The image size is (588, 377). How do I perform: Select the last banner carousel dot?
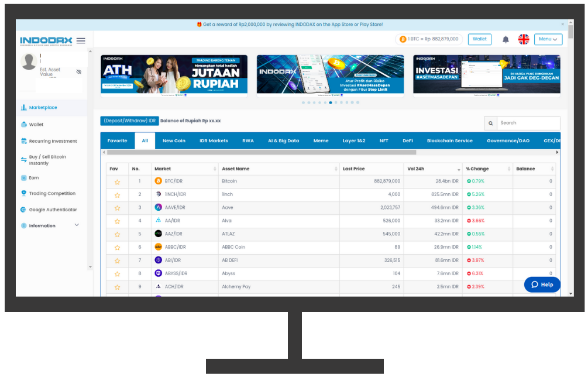357,102
